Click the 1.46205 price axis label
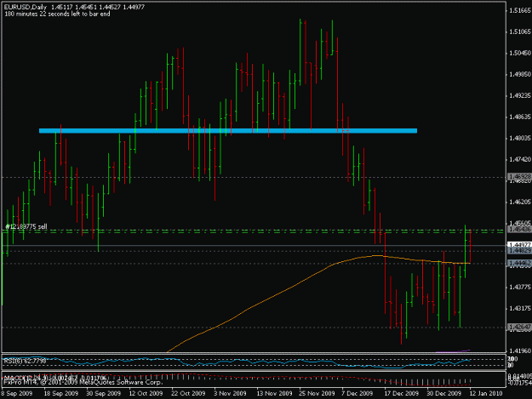 520,202
